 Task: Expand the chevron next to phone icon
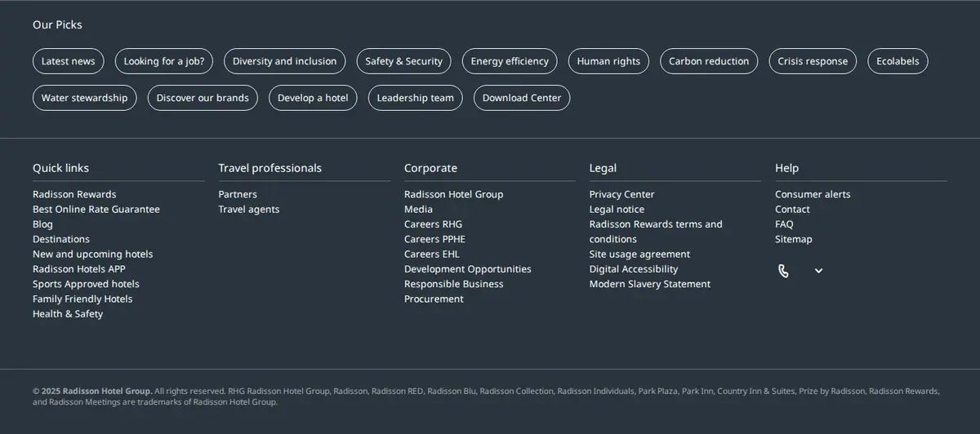[x=818, y=271]
